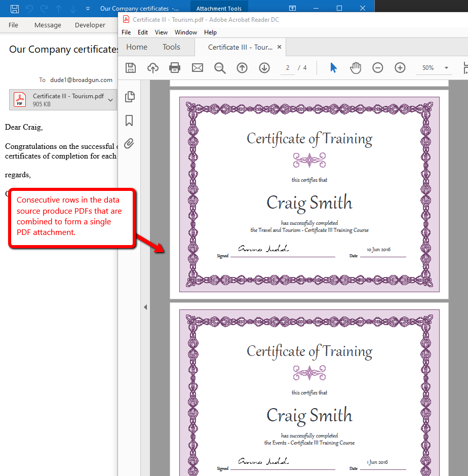Viewport: 468px width, 476px height.
Task: Click the Outlook window restore button
Action: [x=339, y=8]
